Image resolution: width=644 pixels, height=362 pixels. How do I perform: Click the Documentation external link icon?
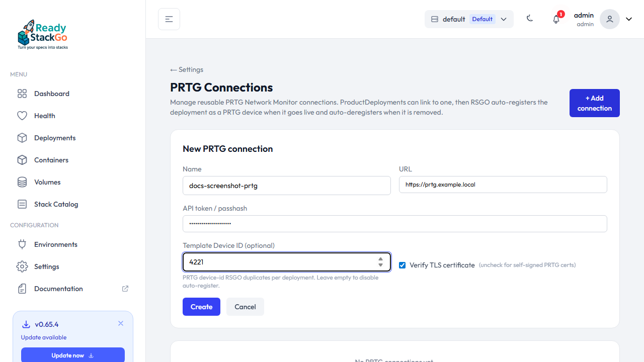[125, 289]
